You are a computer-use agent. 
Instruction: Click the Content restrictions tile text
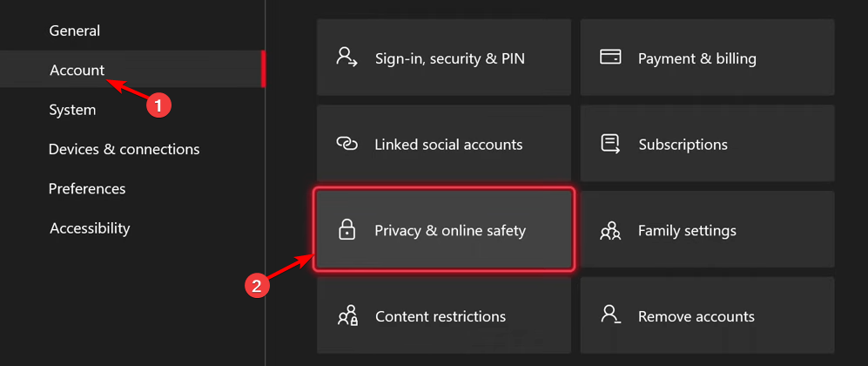[441, 316]
